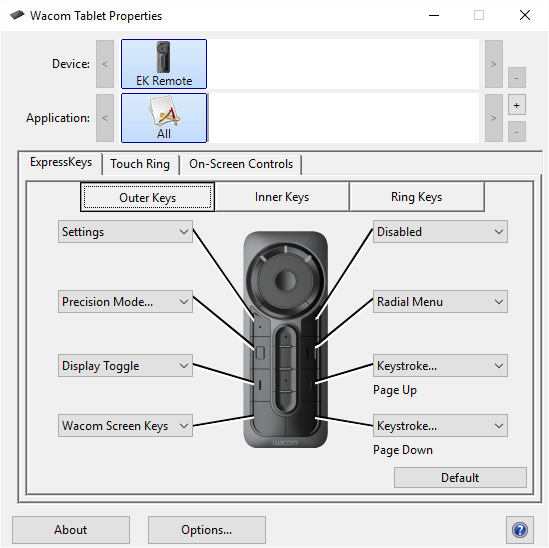This screenshot has height=548, width=549.
Task: Click the minus button to remove device
Action: pos(517,77)
